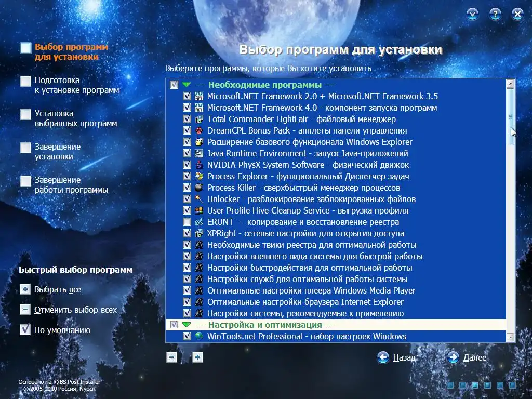Uncheck Total Commander LightLair checkbox

point(187,119)
